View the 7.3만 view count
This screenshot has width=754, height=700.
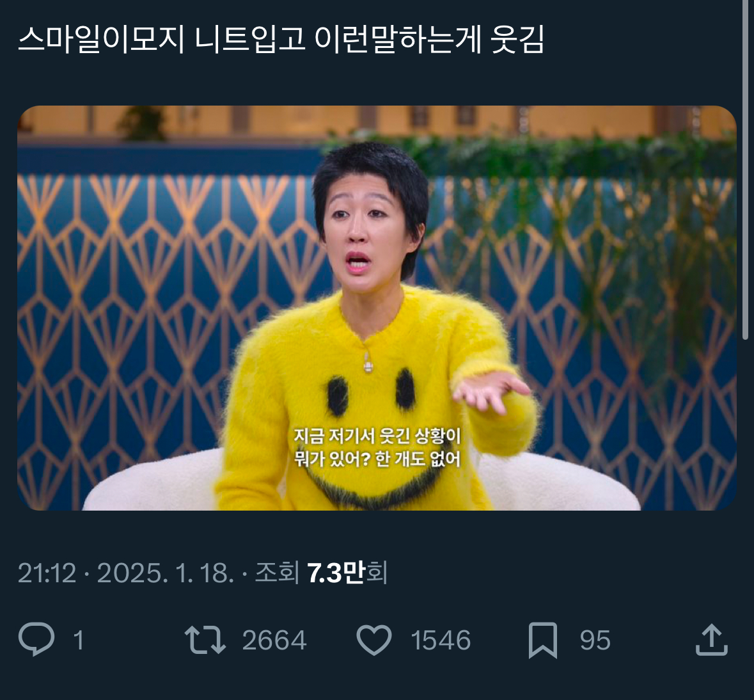(x=336, y=573)
